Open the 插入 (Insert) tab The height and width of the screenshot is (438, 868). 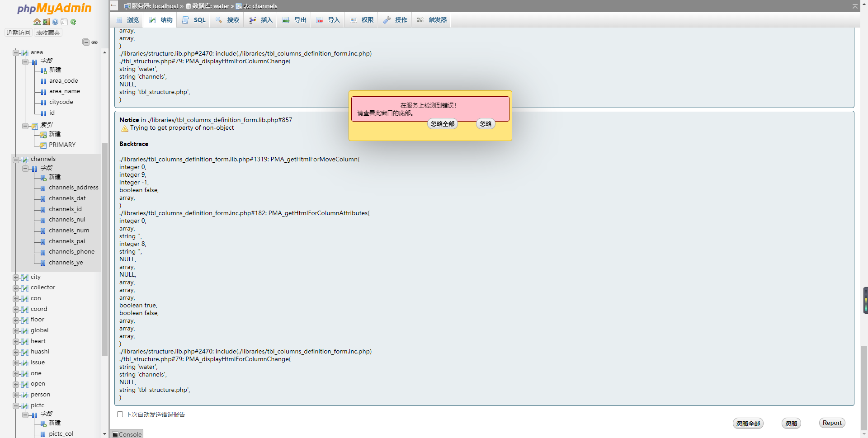point(261,20)
